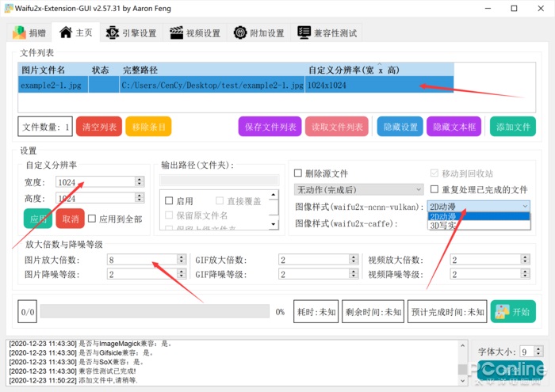This screenshot has height=392, width=555.
Task: Click the film icon on the 视频设置 tab
Action: (x=174, y=33)
